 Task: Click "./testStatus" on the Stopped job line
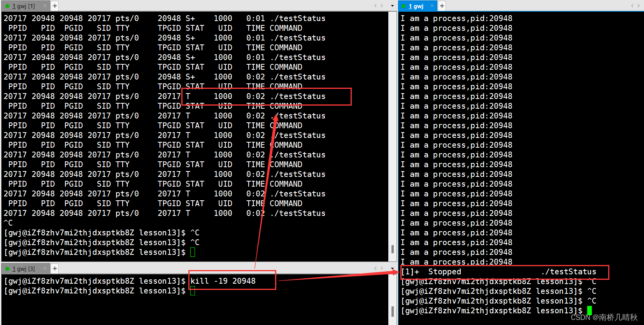click(x=569, y=272)
